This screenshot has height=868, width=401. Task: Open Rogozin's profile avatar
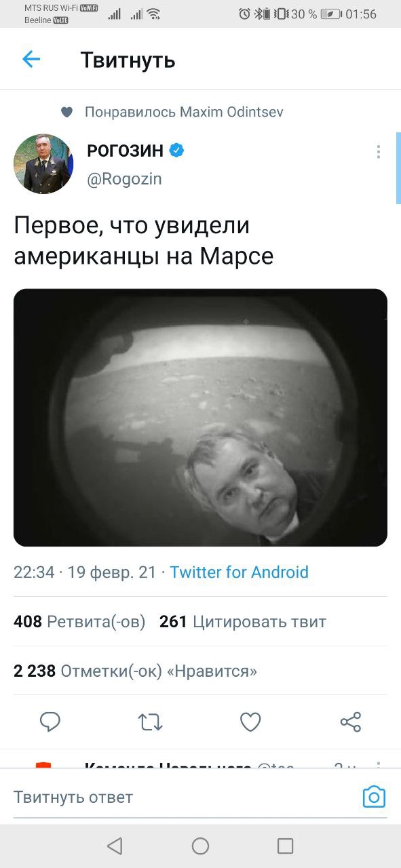42,163
